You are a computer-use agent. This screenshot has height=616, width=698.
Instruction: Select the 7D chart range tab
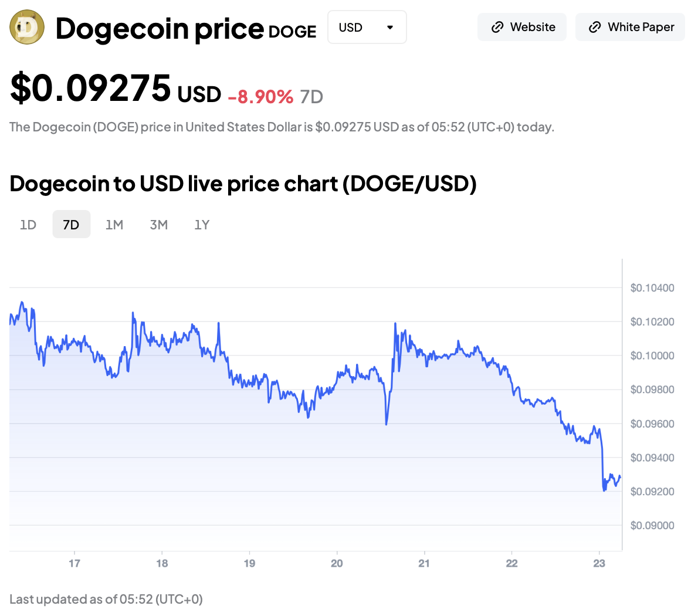coord(71,225)
